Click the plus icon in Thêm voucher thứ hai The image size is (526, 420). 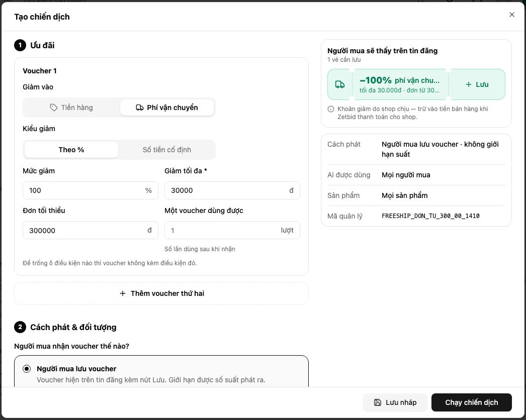123,293
